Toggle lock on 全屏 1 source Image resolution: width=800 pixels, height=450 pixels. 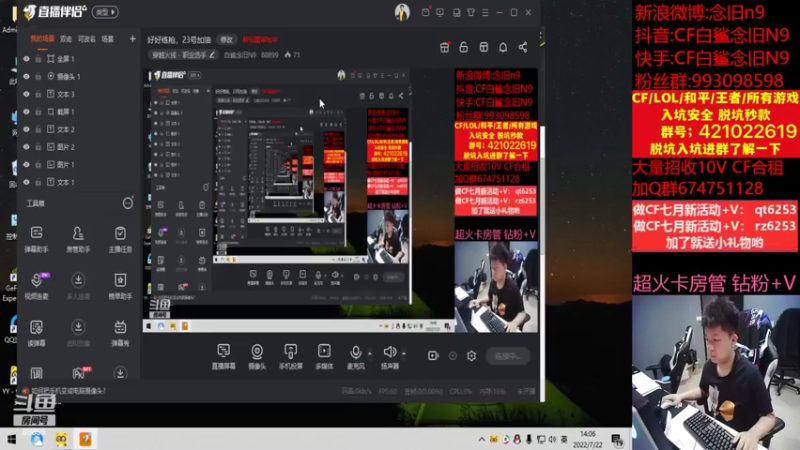pyautogui.click(x=38, y=59)
